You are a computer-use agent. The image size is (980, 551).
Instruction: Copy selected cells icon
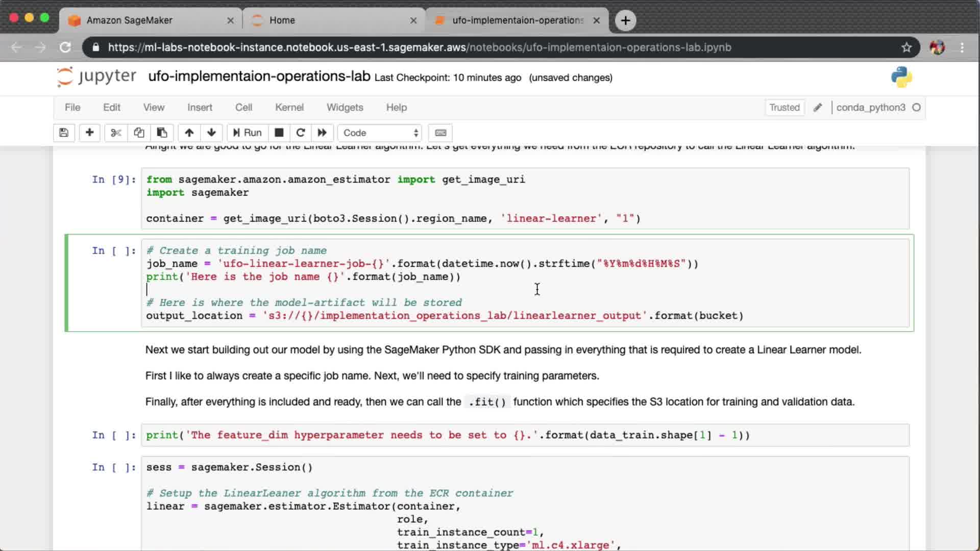tap(139, 133)
